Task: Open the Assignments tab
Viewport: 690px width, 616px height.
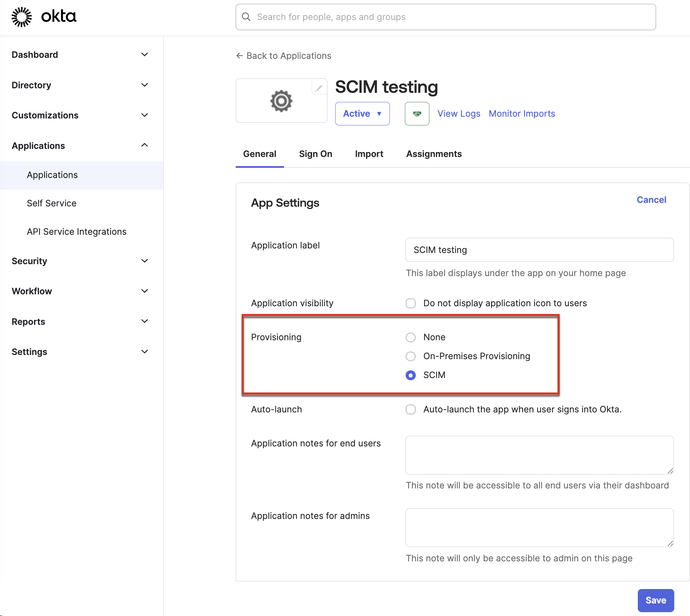Action: pyautogui.click(x=434, y=154)
